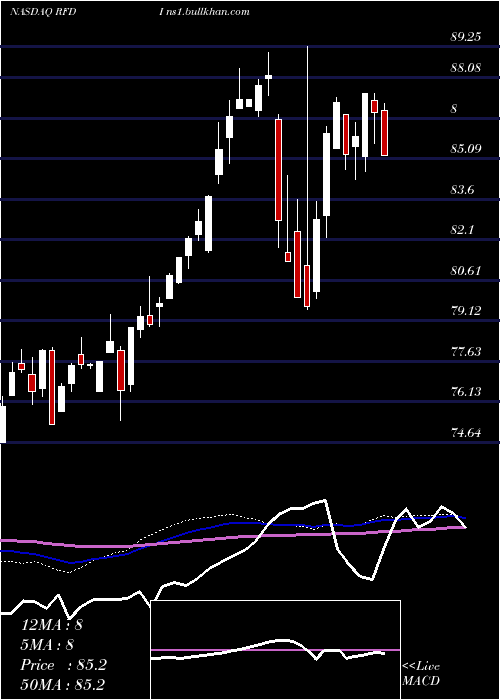Click the 50MA : 85.2 label

(x=64, y=684)
